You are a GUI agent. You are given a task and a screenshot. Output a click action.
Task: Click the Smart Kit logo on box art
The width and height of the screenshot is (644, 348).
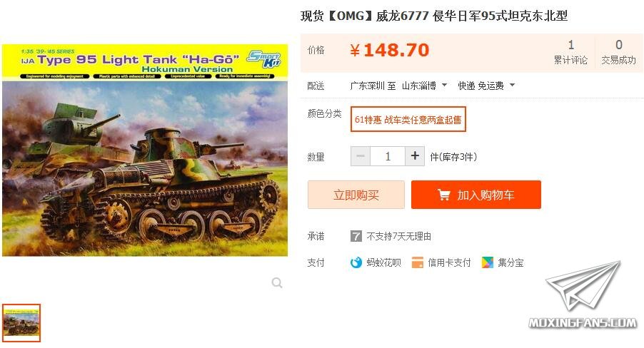(x=264, y=60)
